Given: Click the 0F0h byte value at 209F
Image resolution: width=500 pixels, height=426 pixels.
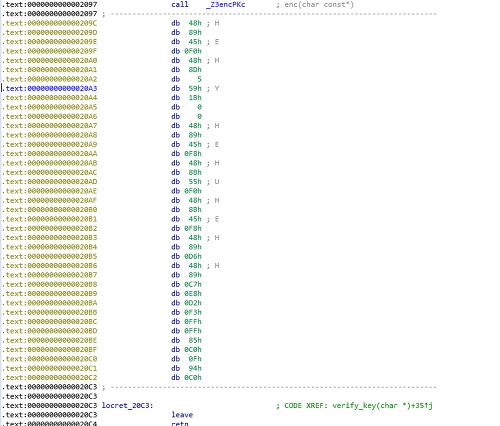Looking at the screenshot, I should [193, 51].
